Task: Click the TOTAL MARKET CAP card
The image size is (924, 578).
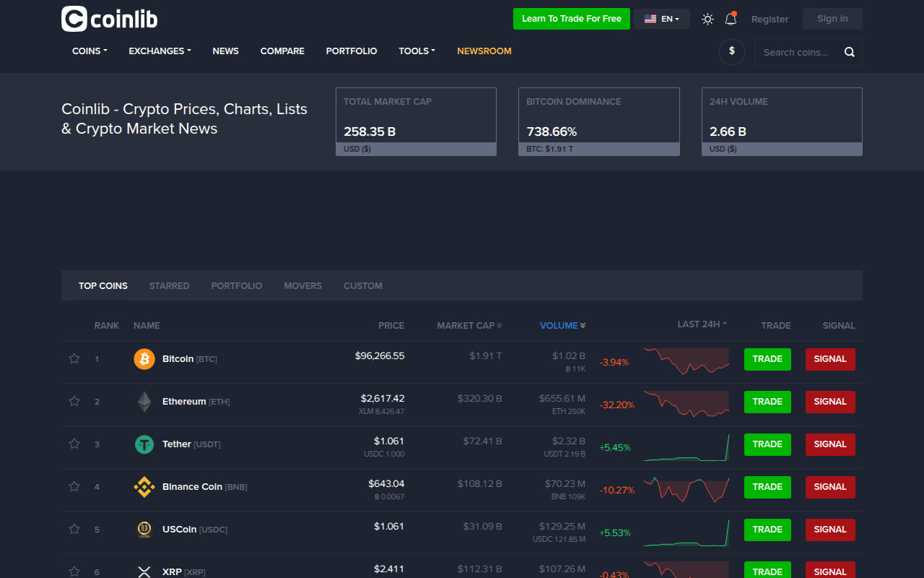Action: [416, 121]
